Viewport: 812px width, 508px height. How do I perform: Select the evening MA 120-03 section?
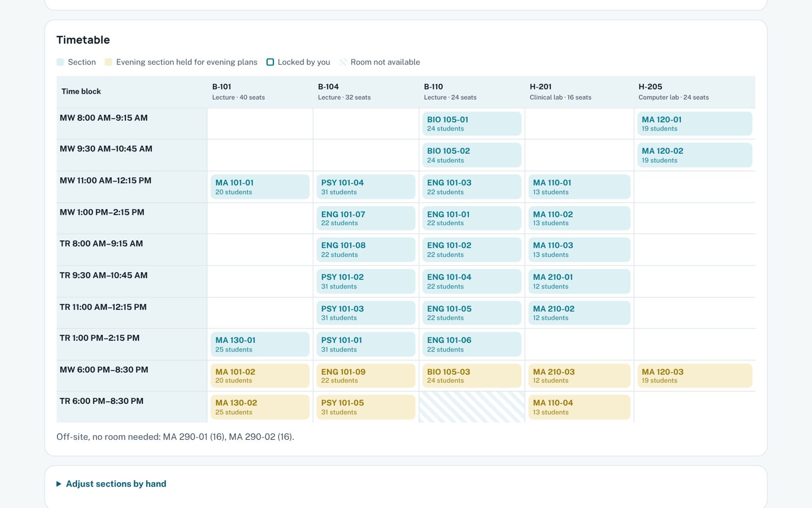[694, 376]
